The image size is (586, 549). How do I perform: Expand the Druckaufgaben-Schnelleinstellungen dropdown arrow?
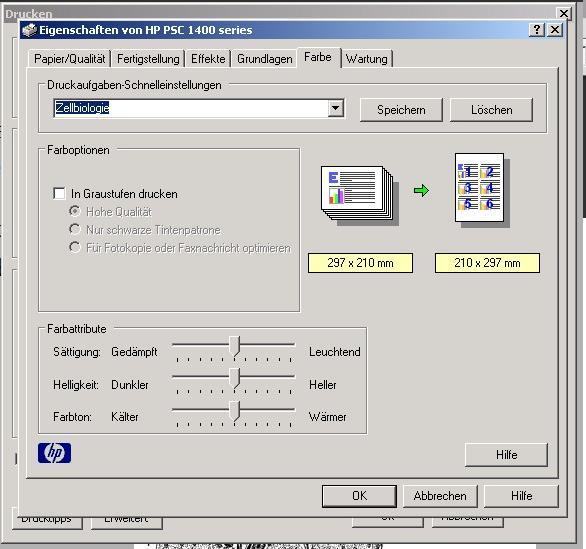pyautogui.click(x=336, y=108)
